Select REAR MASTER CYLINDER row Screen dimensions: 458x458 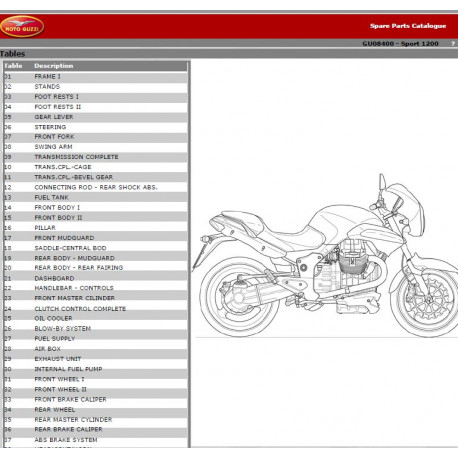tap(96, 420)
